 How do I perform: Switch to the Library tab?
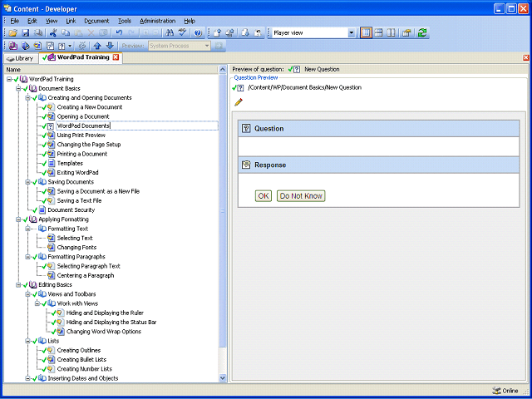pyautogui.click(x=20, y=58)
